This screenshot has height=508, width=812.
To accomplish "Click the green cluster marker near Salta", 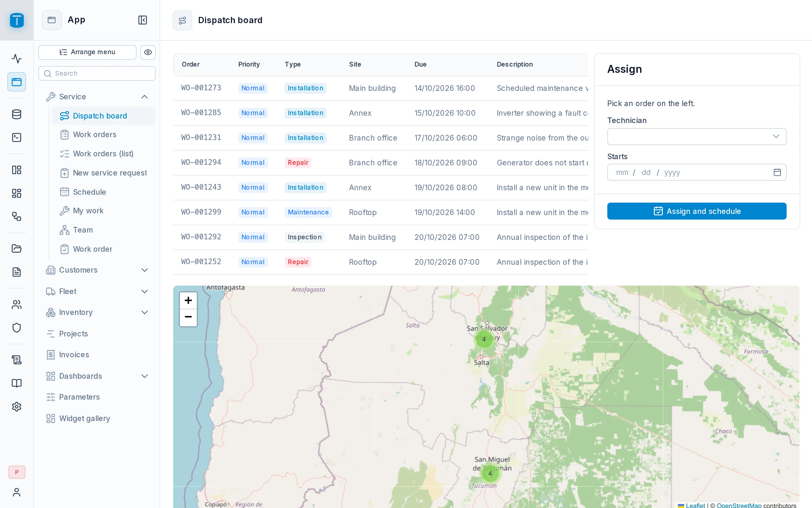I will tap(484, 339).
